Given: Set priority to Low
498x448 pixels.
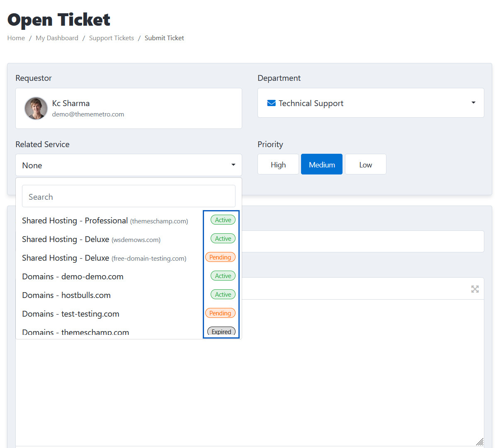Looking at the screenshot, I should (x=365, y=165).
